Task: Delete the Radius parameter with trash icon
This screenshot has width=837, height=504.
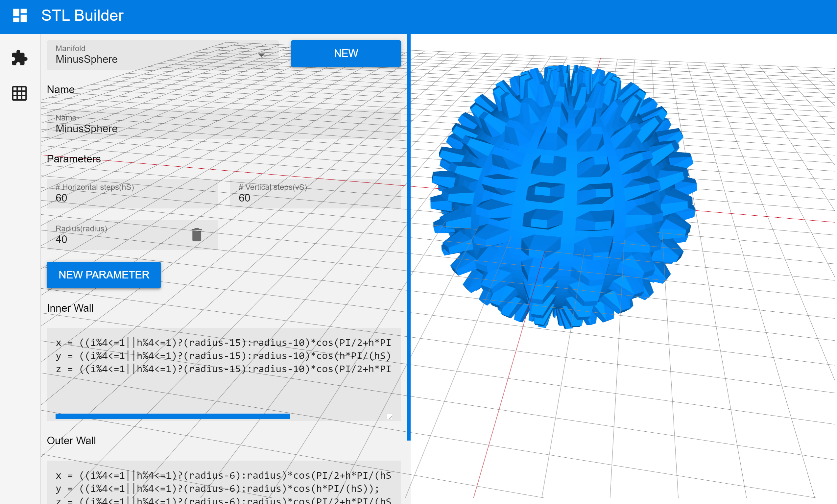Action: [197, 235]
